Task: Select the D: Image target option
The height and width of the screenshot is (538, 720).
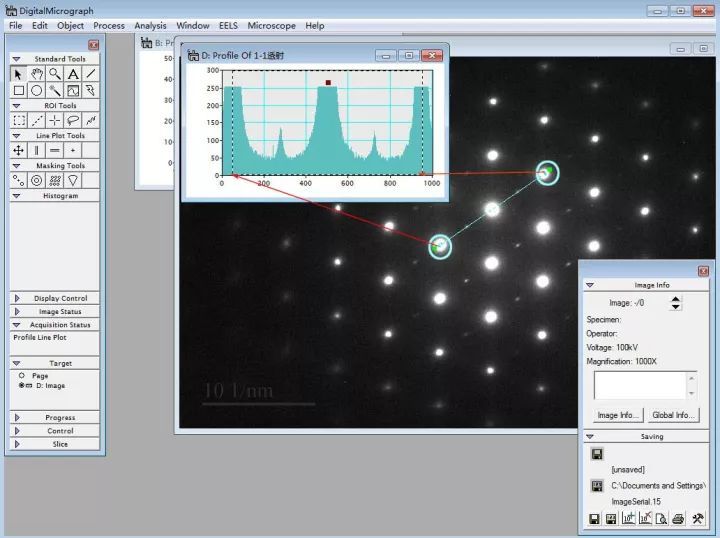Action: (42, 386)
